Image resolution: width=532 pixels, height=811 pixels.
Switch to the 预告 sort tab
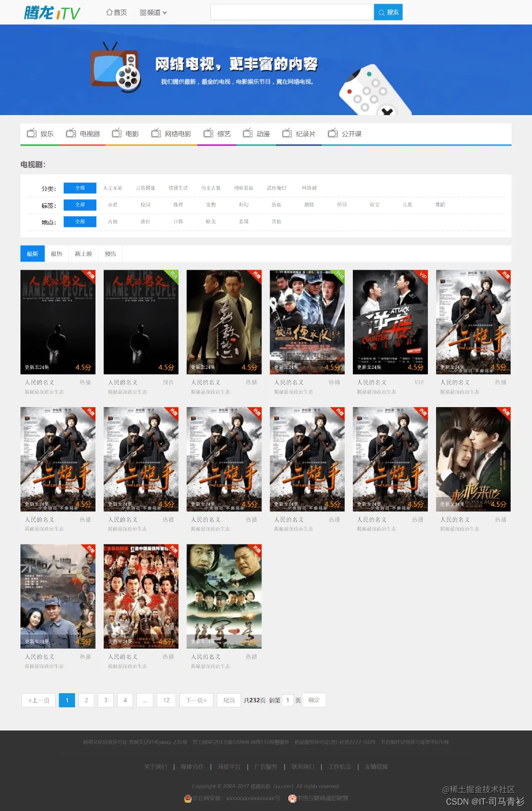110,254
